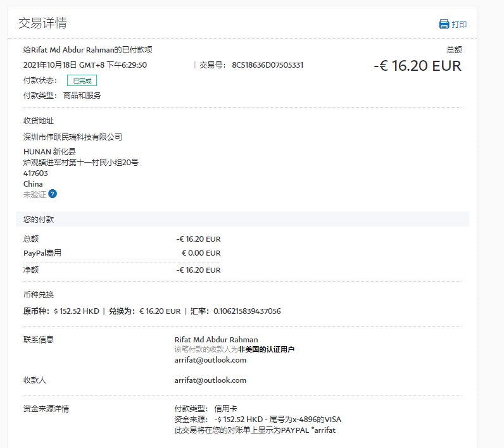
Task: Click company name 深圳市伟联民瑞科技有限公司
Action: tap(72, 137)
